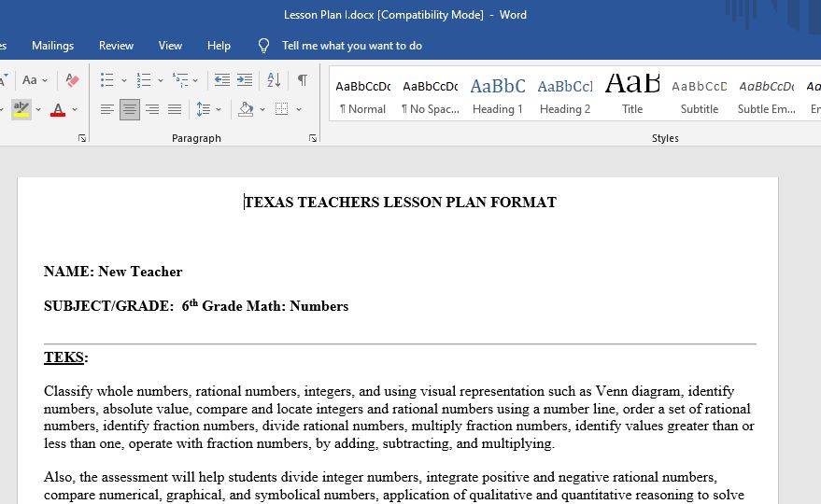This screenshot has width=821, height=504.
Task: Apply the Subtitle style
Action: pos(699,94)
